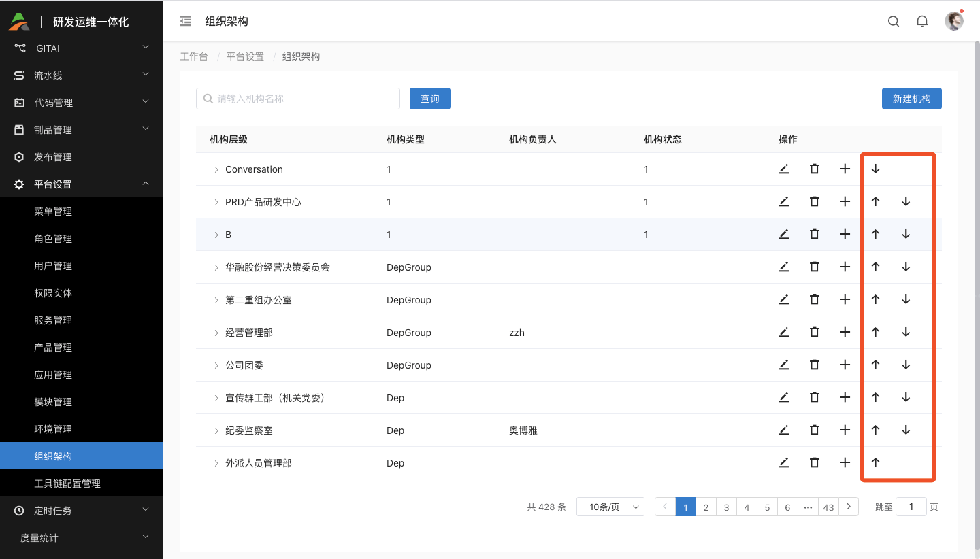The width and height of the screenshot is (980, 559).
Task: Focus the 跳至 page number field
Action: tap(911, 507)
